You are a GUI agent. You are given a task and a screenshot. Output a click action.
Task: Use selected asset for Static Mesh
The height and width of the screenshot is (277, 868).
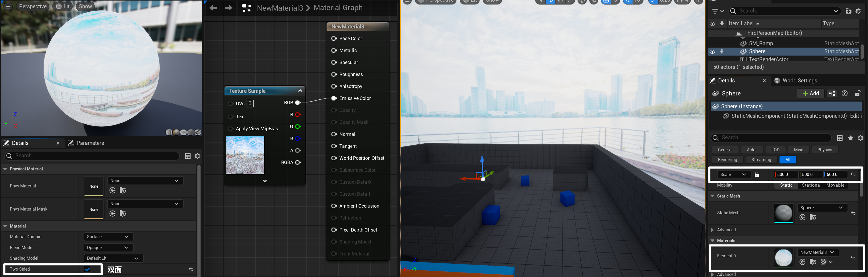[802, 217]
